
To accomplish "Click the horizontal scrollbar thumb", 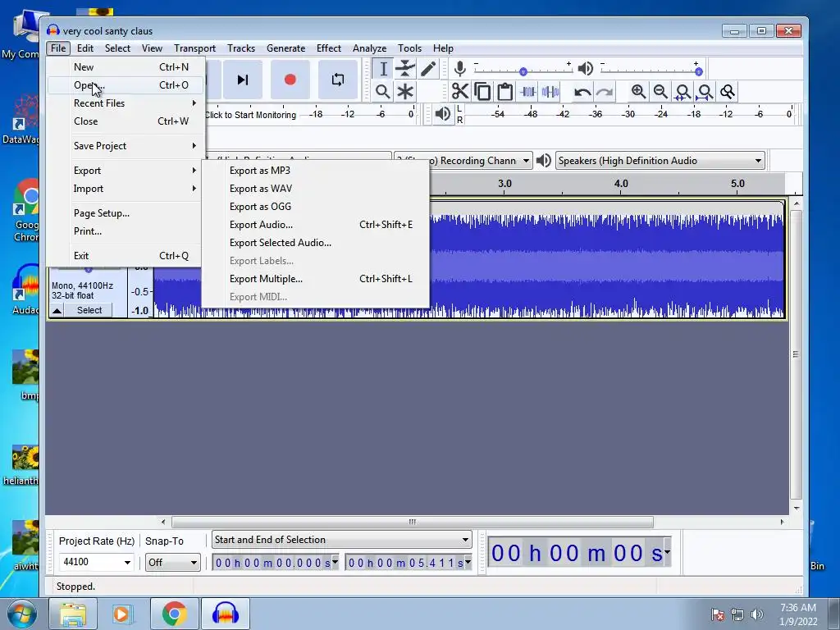I will coord(412,522).
